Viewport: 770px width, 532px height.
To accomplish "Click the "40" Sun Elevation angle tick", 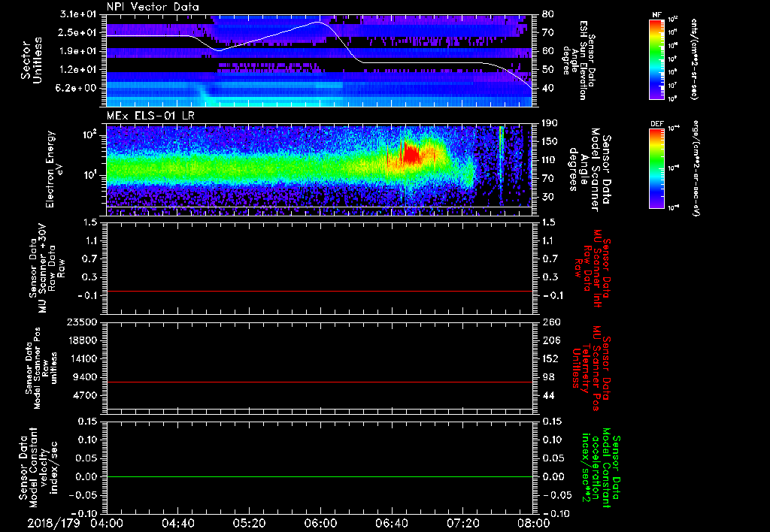I will (x=548, y=89).
